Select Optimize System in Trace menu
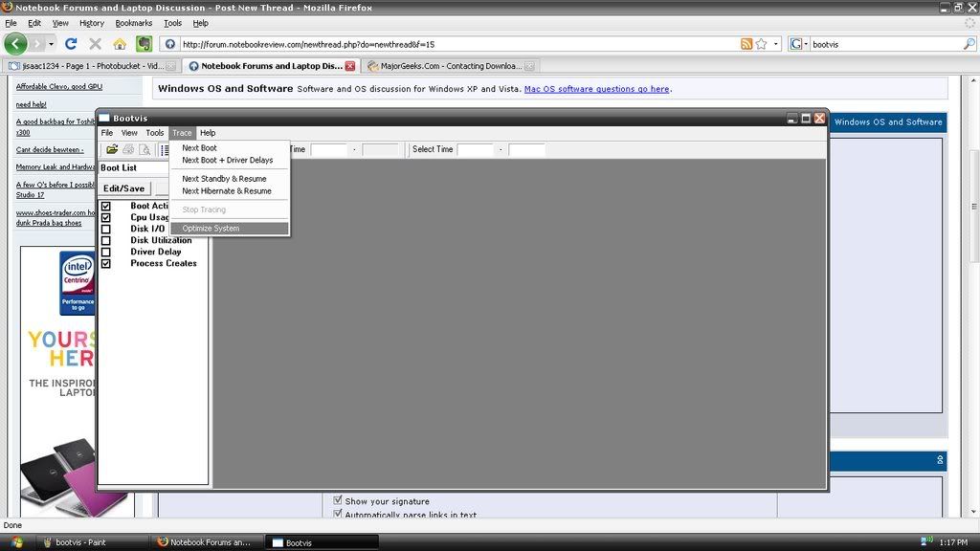The height and width of the screenshot is (551, 980). 230,228
